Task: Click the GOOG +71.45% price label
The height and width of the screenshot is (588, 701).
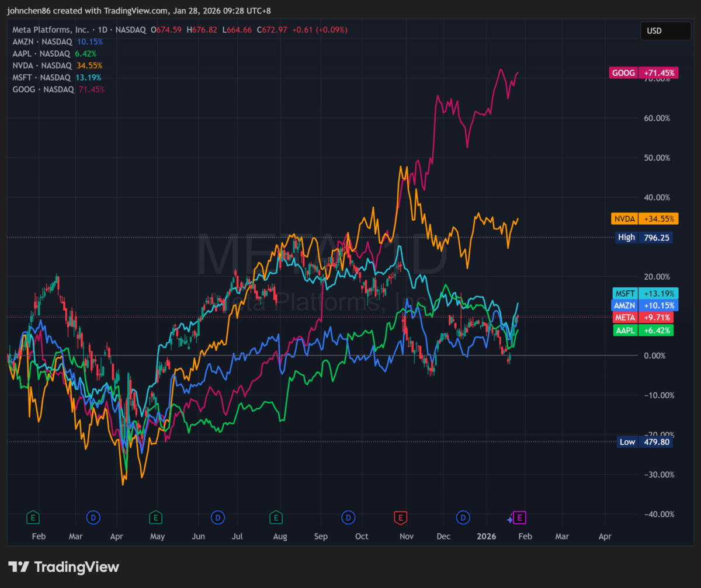Action: coord(644,73)
